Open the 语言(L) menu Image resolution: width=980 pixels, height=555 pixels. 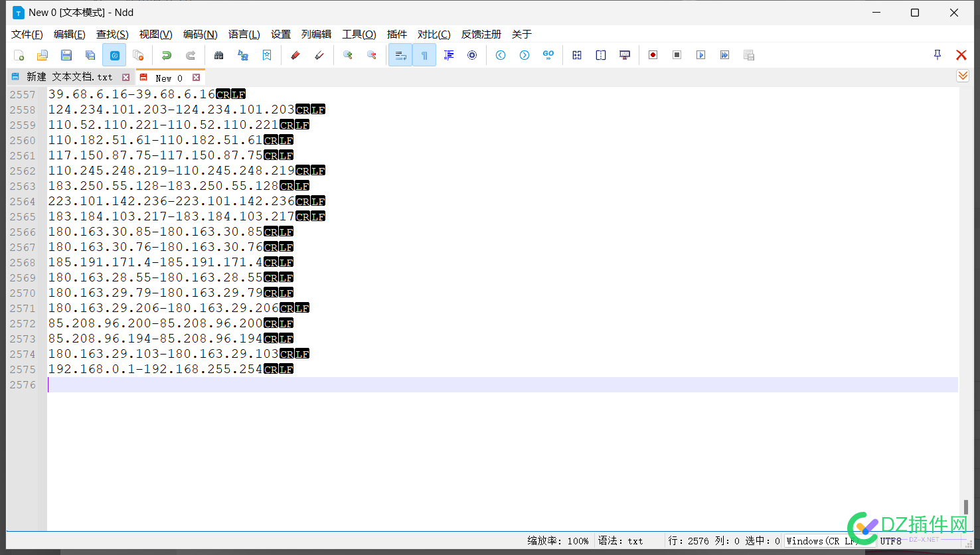pyautogui.click(x=244, y=35)
